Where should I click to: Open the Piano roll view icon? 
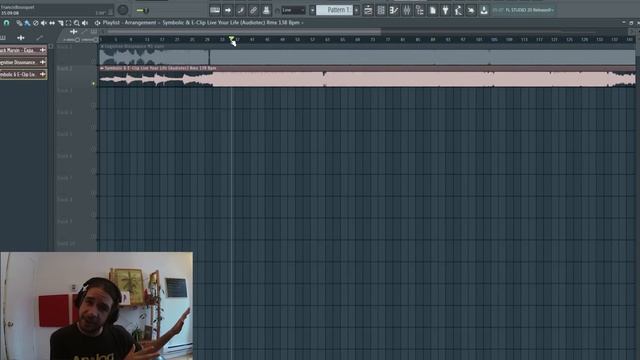394,10
